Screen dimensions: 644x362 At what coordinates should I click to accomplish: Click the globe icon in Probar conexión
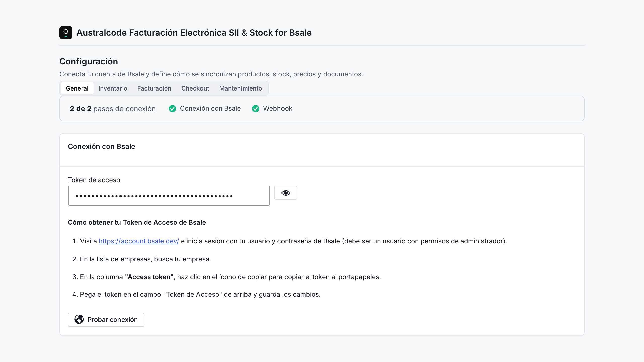(x=79, y=319)
